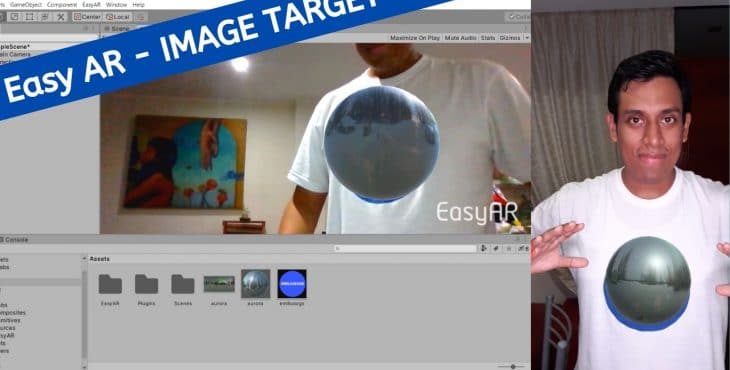Screen dimensions: 730x370
Task: Open the Gizmos dropdown arrow
Action: tap(527, 38)
